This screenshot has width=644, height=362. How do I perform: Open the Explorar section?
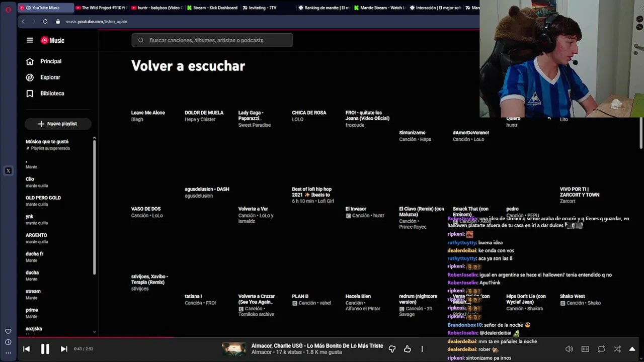[50, 77]
